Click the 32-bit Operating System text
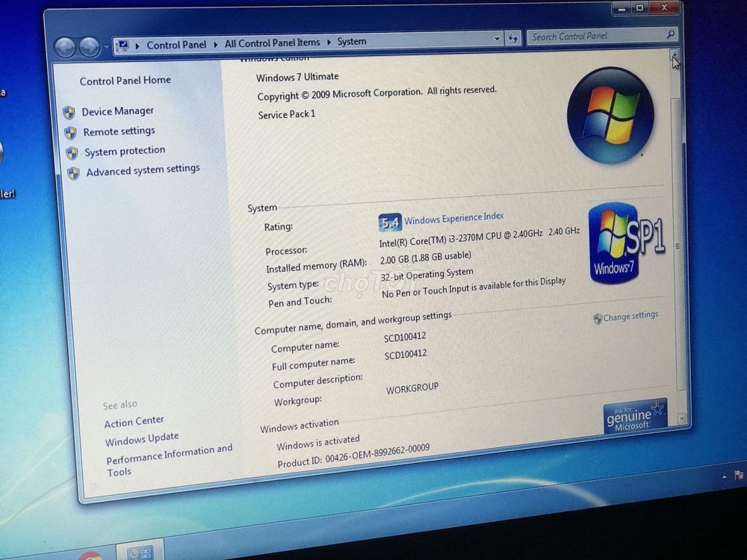This screenshot has width=747, height=560. (427, 275)
